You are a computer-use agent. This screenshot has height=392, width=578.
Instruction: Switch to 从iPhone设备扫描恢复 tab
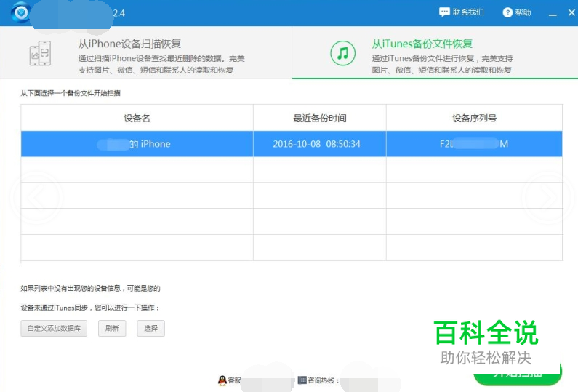(x=146, y=52)
